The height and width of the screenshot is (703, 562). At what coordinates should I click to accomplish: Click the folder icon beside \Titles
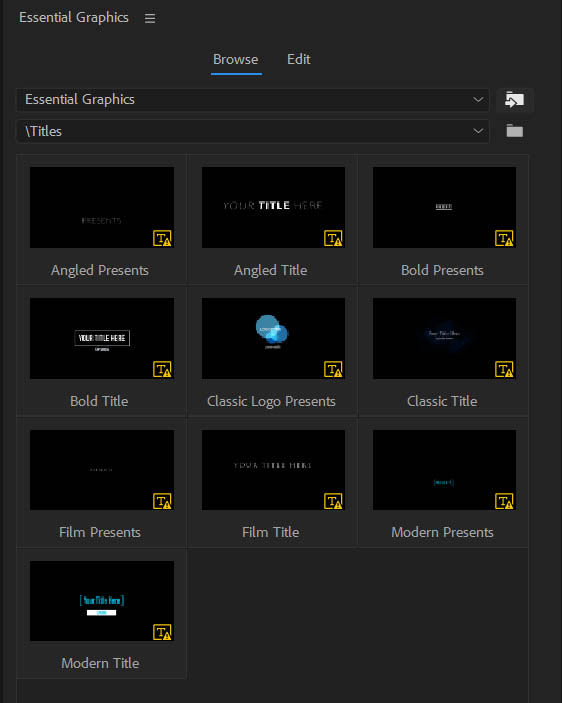click(x=514, y=130)
